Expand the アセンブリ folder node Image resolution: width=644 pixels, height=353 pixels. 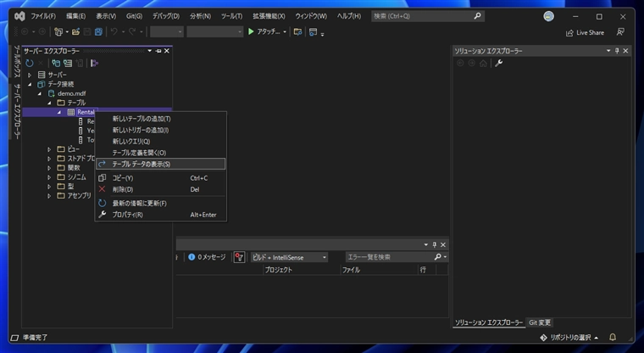pyautogui.click(x=49, y=196)
